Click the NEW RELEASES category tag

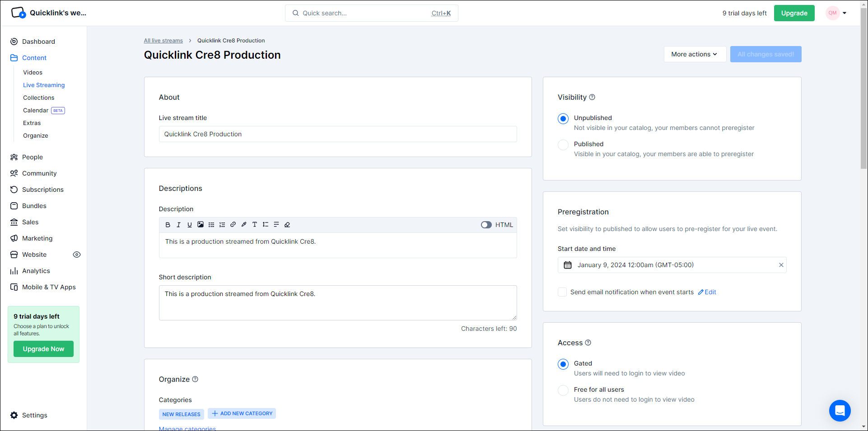[x=182, y=414]
